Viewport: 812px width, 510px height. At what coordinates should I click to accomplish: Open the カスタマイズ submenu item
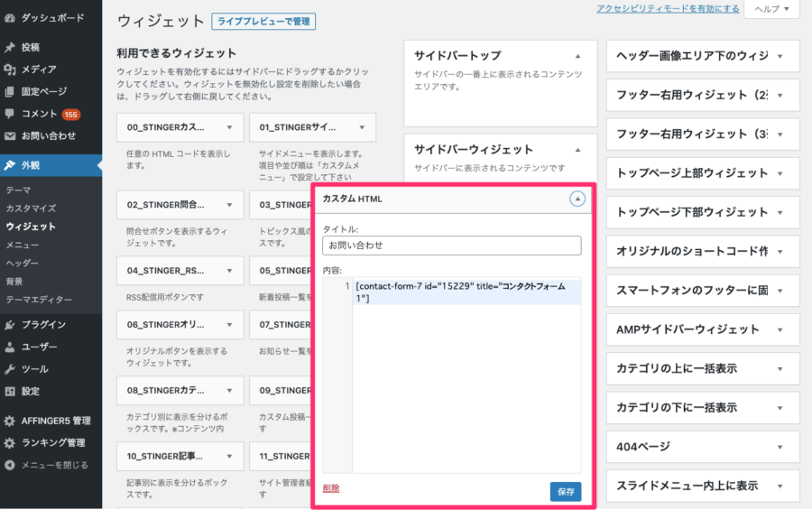pos(31,209)
